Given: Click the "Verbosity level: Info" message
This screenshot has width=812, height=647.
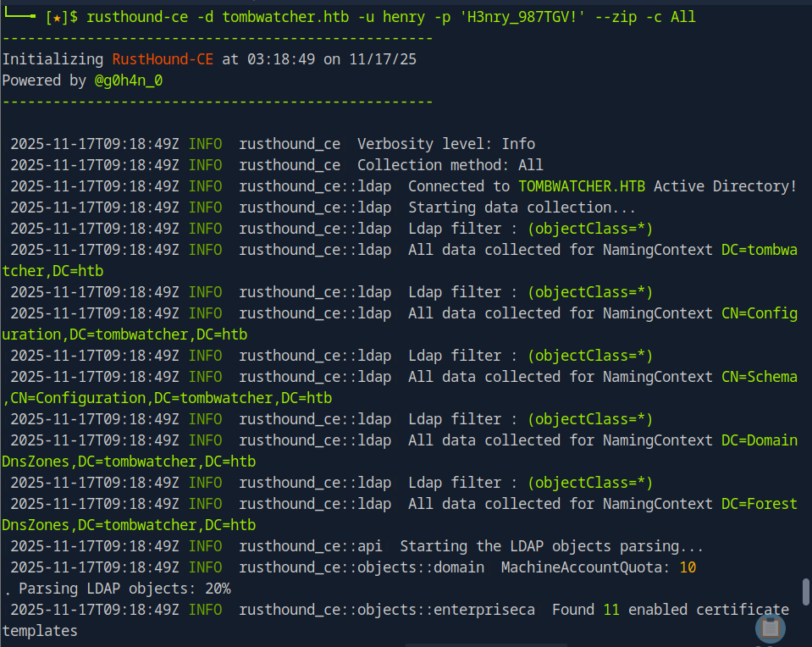Looking at the screenshot, I should coord(446,144).
